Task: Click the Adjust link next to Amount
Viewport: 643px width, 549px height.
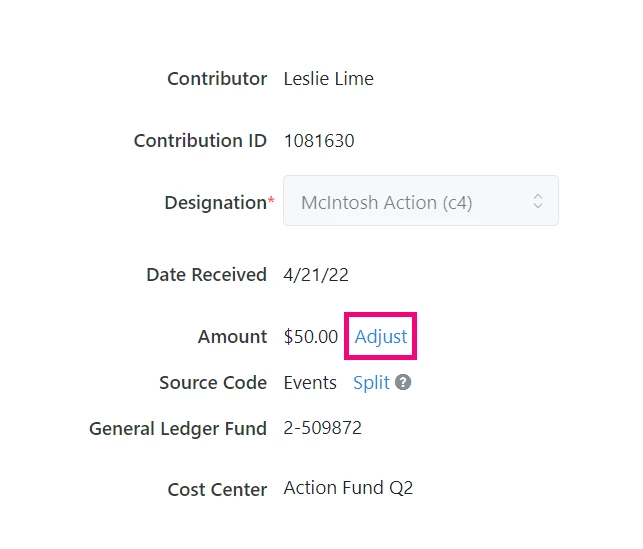Action: tap(381, 337)
